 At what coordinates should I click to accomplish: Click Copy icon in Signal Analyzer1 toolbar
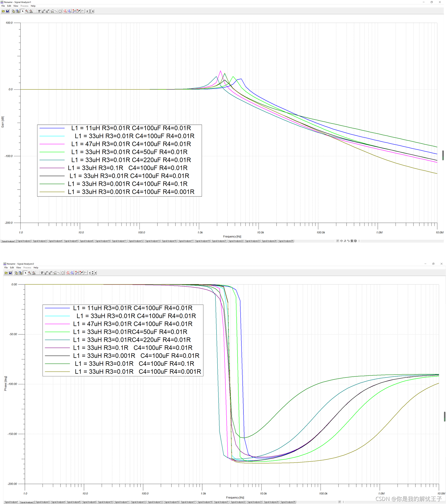[x=13, y=11]
